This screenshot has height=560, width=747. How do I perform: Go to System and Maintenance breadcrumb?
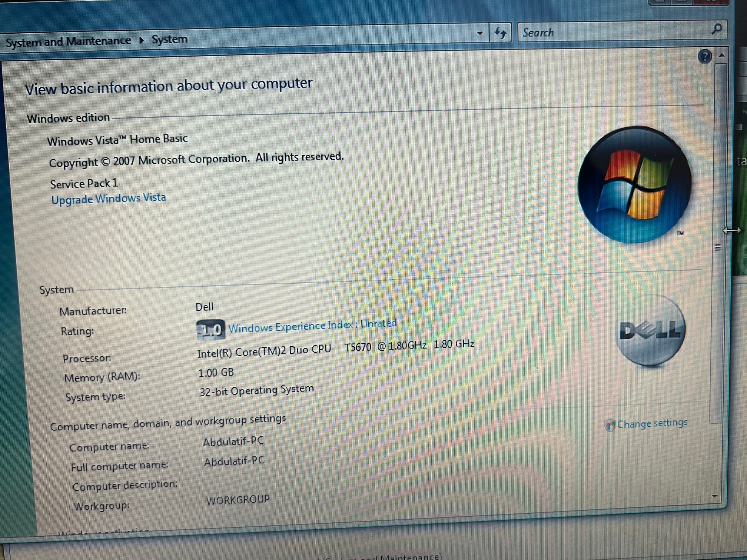tap(68, 41)
